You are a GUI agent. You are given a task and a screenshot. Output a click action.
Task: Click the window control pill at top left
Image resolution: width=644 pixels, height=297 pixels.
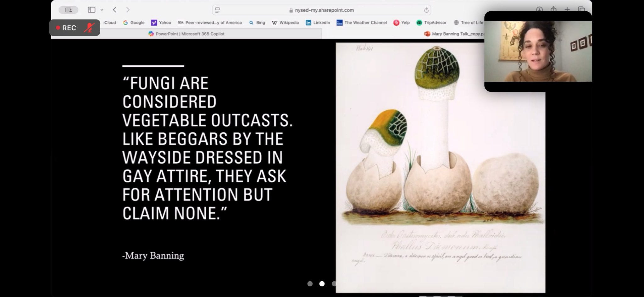(x=68, y=10)
